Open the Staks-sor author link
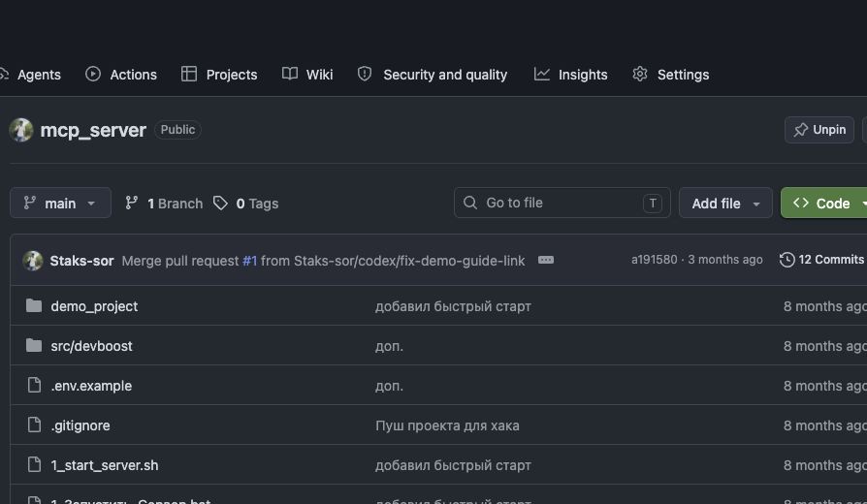This screenshot has height=504, width=867. (x=81, y=261)
